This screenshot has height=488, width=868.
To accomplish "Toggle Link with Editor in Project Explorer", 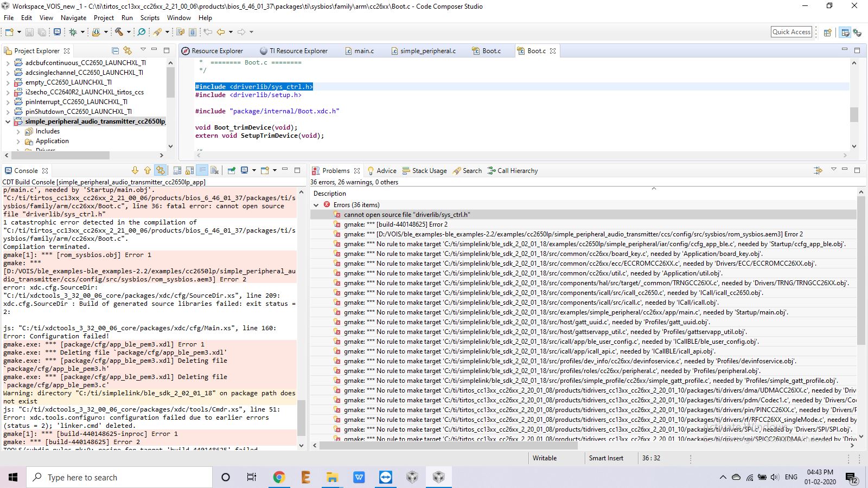I will tap(127, 50).
